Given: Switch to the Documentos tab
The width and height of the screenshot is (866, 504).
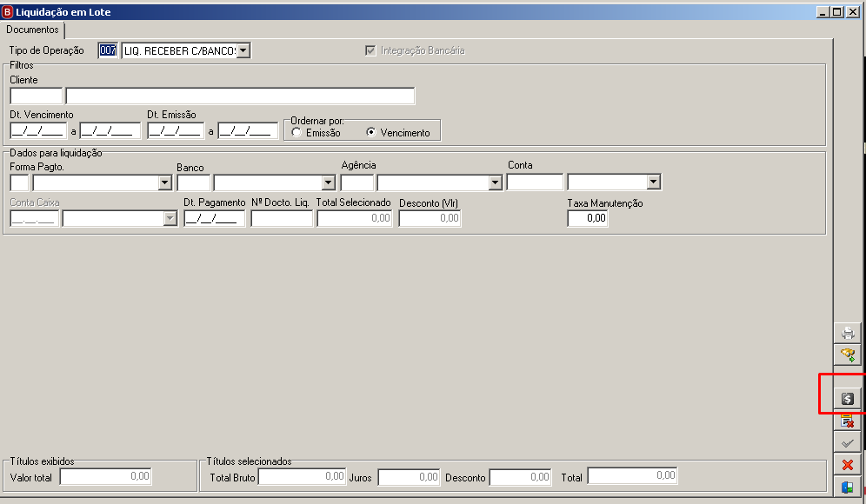Looking at the screenshot, I should [x=32, y=30].
